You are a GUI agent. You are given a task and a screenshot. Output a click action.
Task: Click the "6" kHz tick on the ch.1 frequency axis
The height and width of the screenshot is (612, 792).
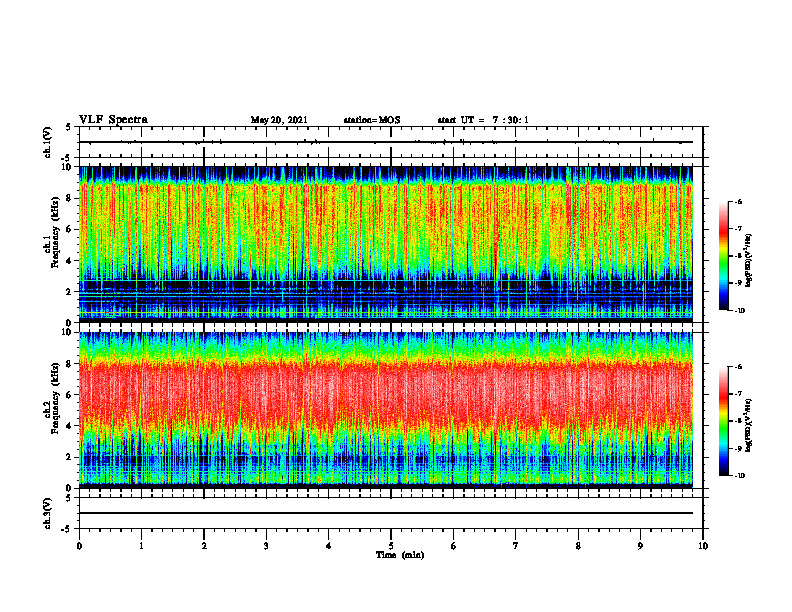click(70, 229)
